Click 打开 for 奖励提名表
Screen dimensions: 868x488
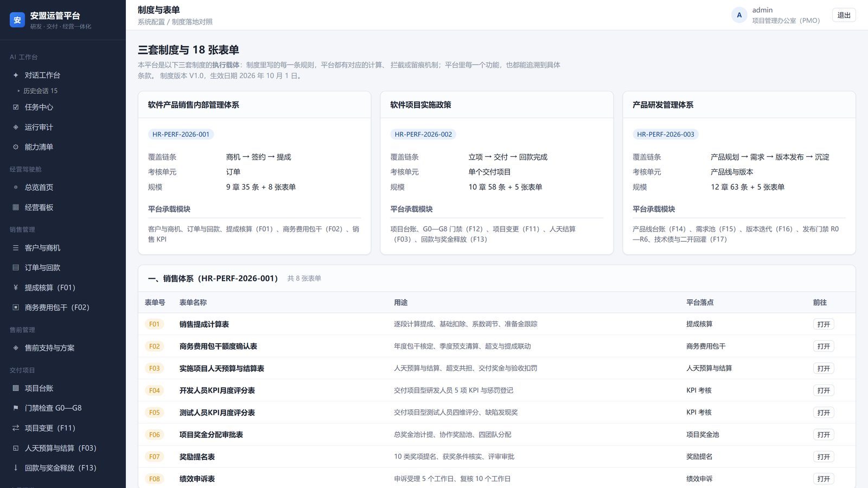point(823,457)
